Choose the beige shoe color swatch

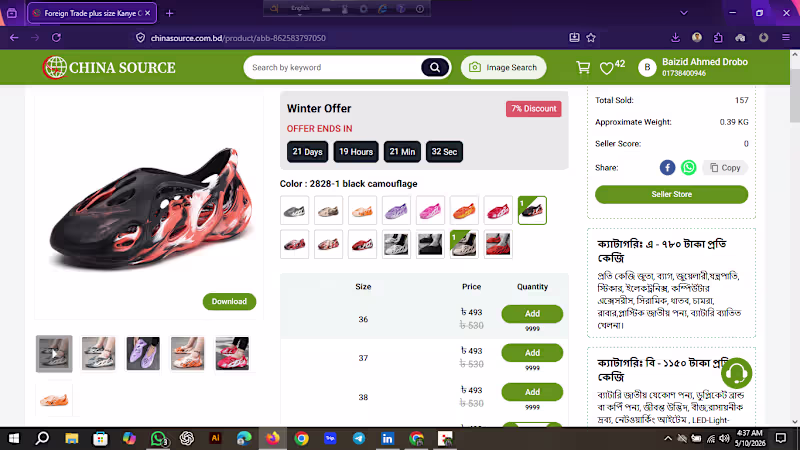click(x=328, y=210)
